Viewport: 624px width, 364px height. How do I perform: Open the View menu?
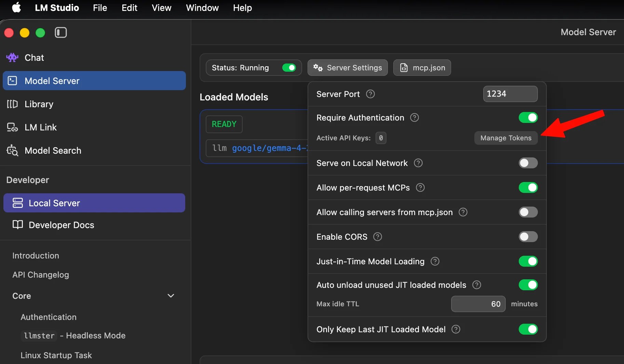click(x=161, y=8)
